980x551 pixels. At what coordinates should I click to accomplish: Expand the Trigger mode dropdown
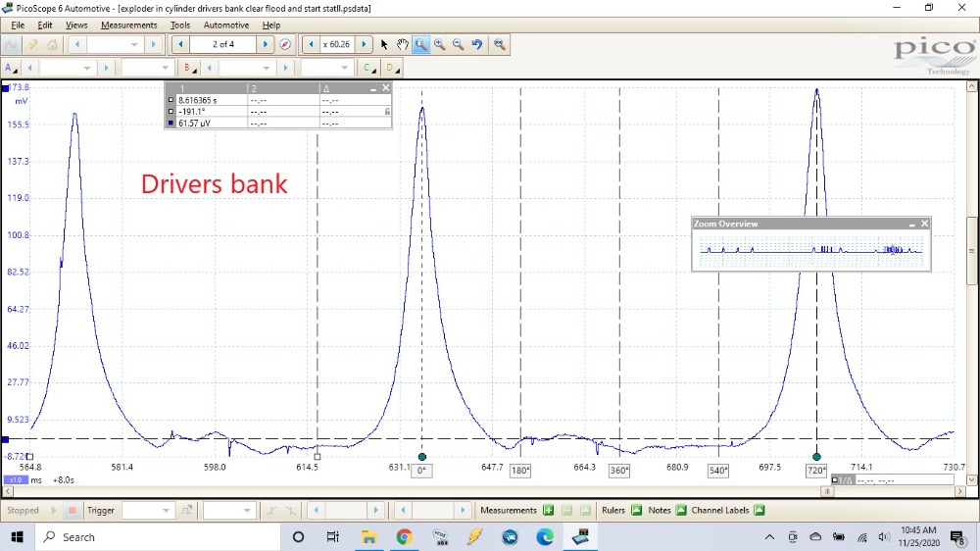coord(167,511)
